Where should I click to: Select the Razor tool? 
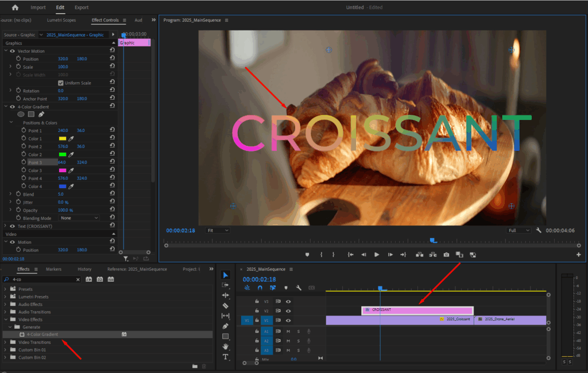pos(225,305)
